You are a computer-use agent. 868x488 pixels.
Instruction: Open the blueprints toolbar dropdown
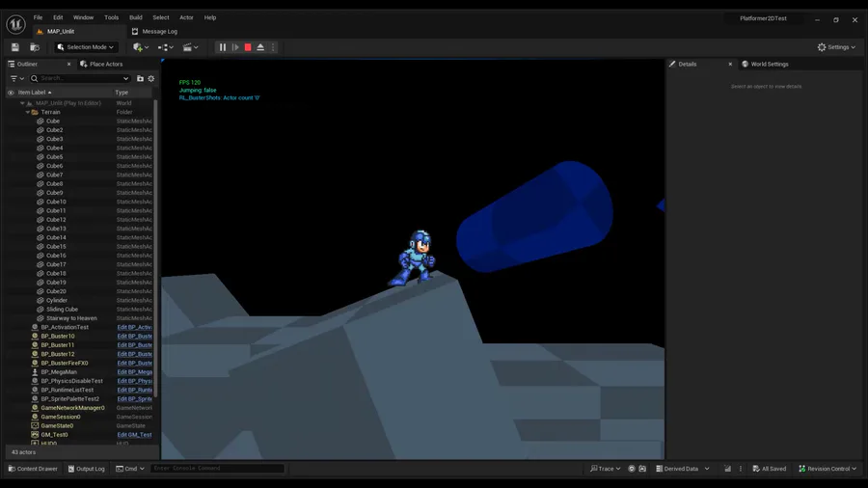click(166, 47)
